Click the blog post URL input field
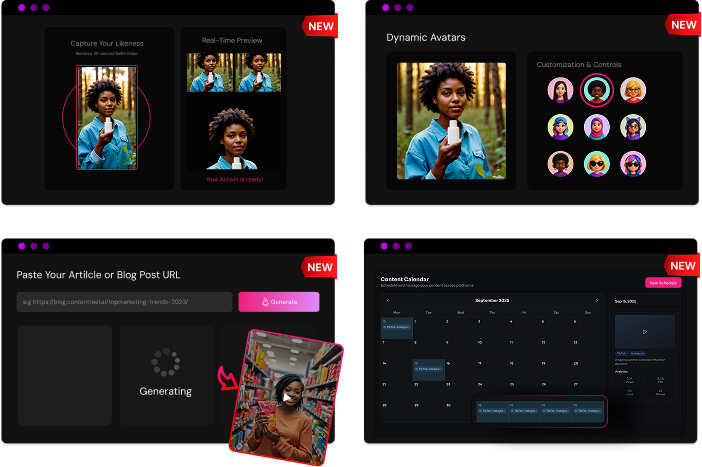 click(x=124, y=301)
